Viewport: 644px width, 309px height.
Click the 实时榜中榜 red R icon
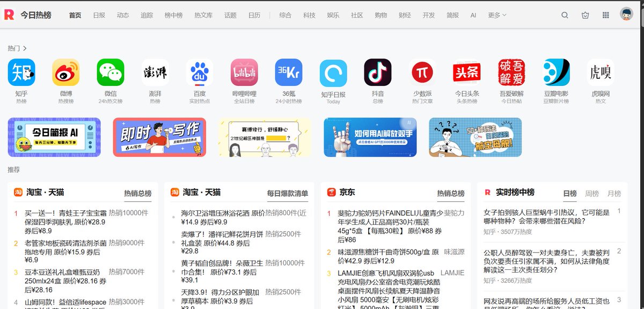click(488, 192)
